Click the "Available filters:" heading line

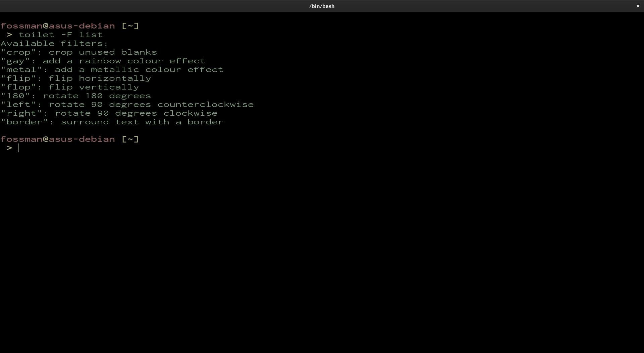pyautogui.click(x=54, y=44)
